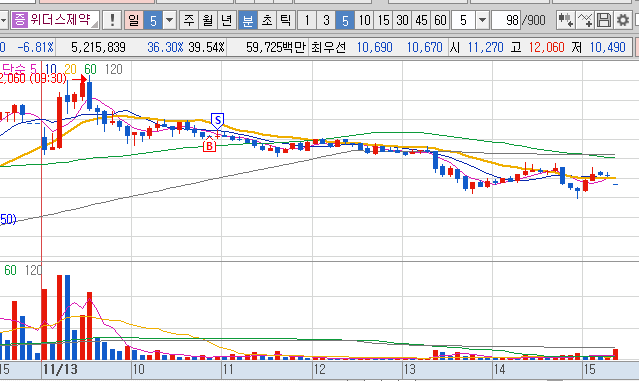Click the open price 11,270
The height and width of the screenshot is (381, 639).
click(x=485, y=48)
